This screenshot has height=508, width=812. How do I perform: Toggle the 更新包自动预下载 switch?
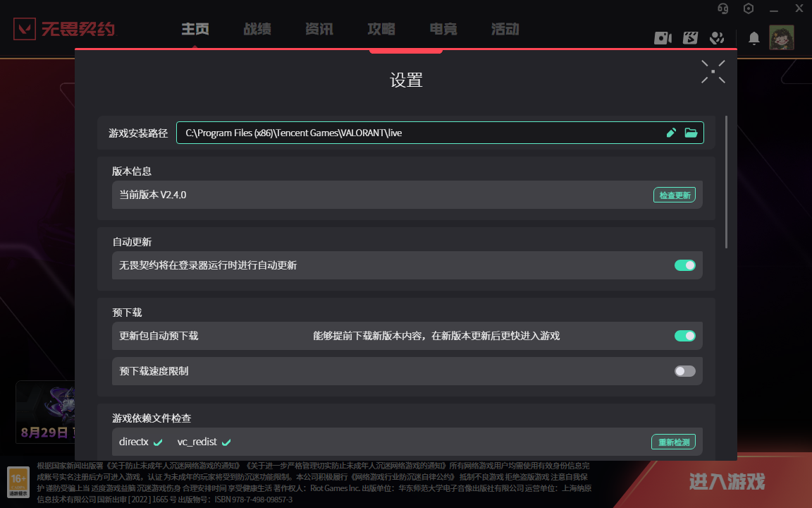pos(684,336)
